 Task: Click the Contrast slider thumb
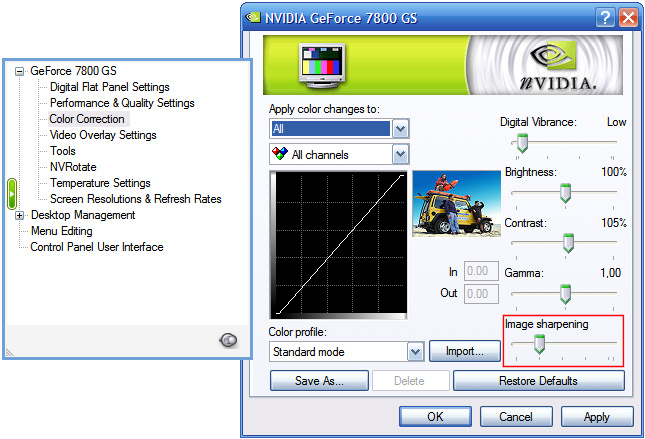coord(568,243)
